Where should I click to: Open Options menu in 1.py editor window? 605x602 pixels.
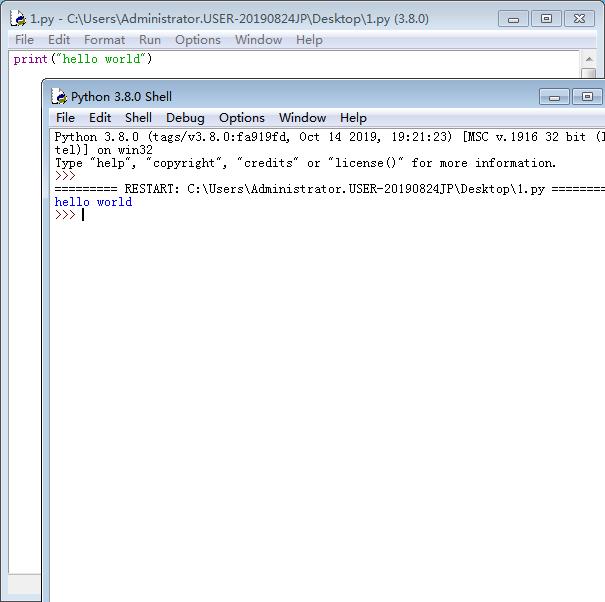198,40
